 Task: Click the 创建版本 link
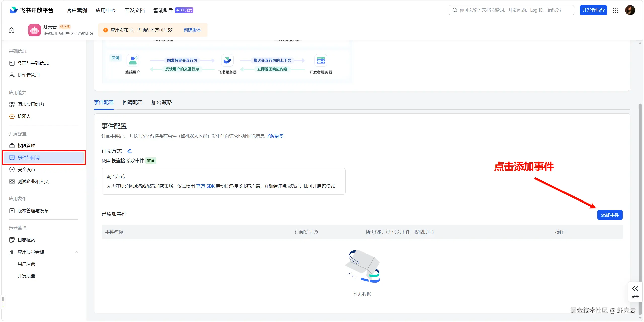(x=192, y=30)
